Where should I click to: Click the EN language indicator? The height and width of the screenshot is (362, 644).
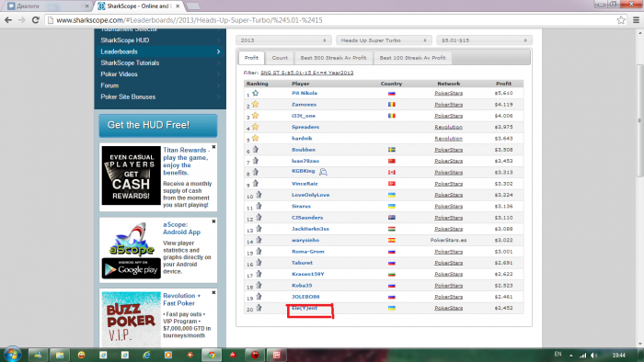[x=558, y=355]
